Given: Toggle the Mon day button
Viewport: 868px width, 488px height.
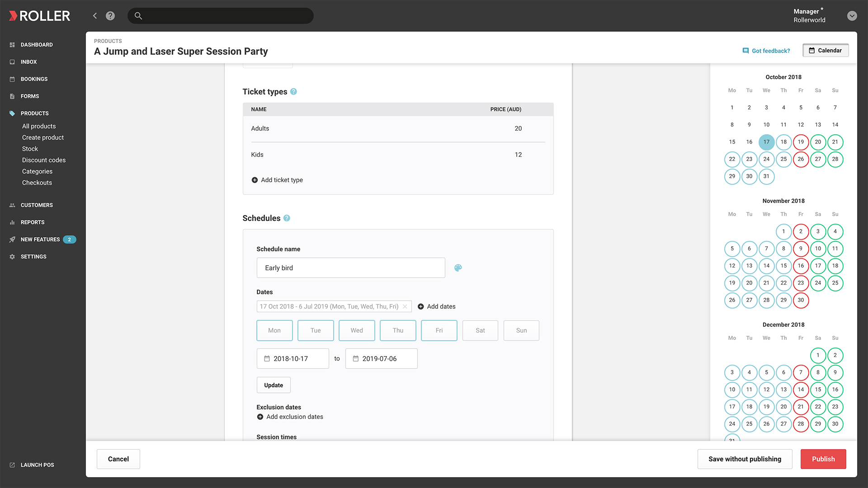Looking at the screenshot, I should [x=274, y=330].
